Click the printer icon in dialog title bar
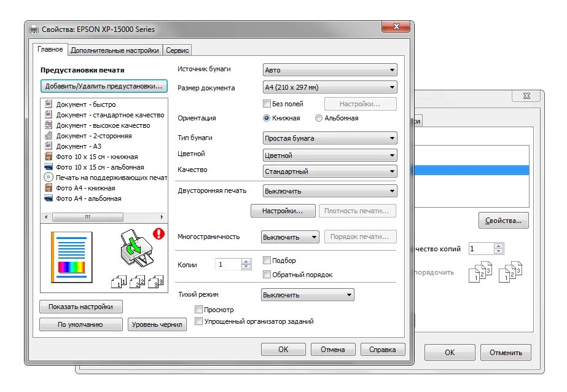Screen dimensions: 567x392 point(34,30)
